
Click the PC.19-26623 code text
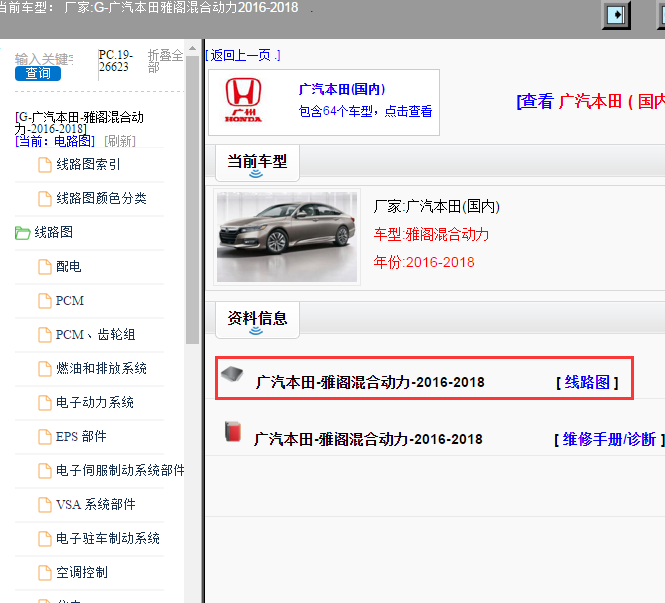[x=115, y=61]
